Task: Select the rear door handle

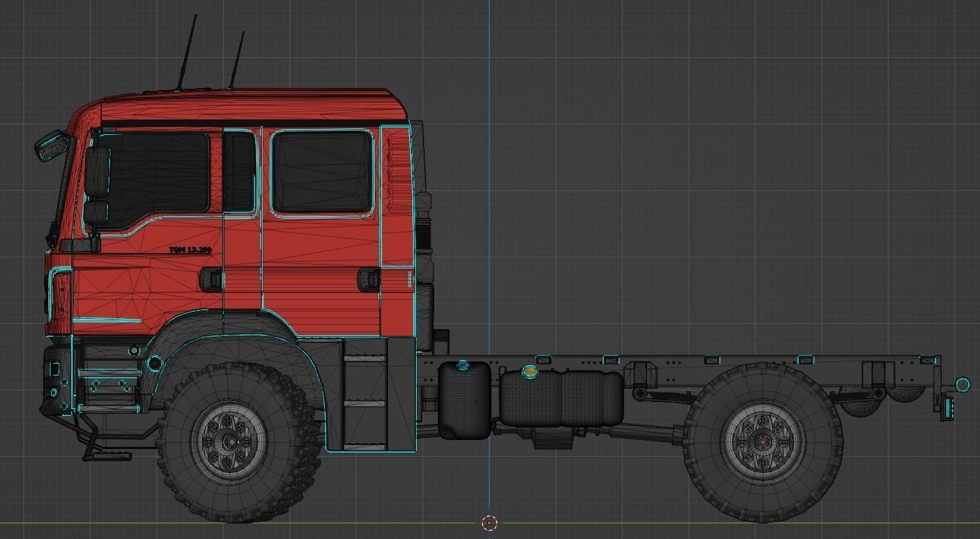Action: [x=369, y=279]
